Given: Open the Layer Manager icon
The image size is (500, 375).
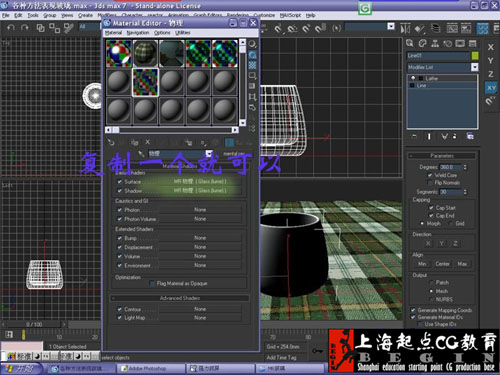Looking at the screenshot, I should (x=436, y=29).
